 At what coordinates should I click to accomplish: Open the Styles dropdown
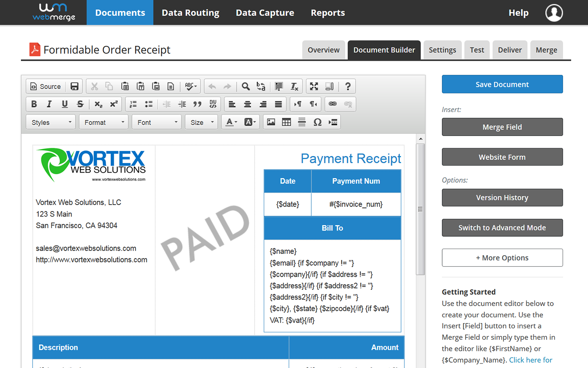tap(51, 122)
